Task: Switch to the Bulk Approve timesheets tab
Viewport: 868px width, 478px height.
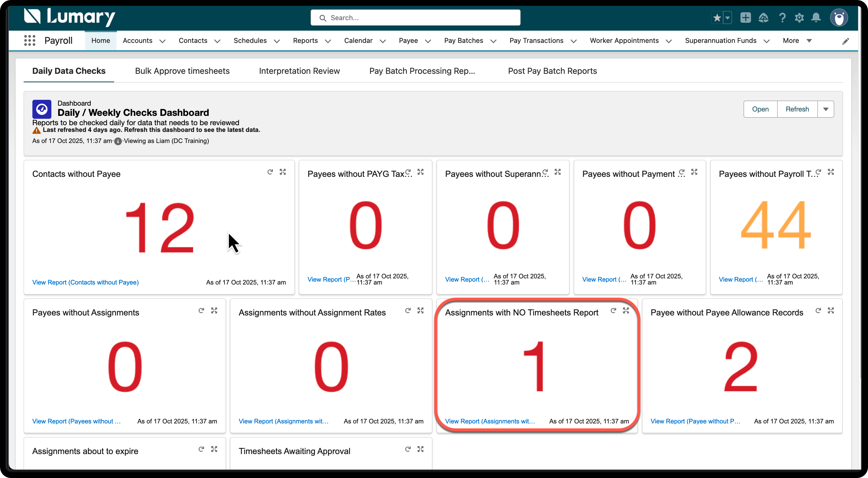Action: [x=182, y=71]
